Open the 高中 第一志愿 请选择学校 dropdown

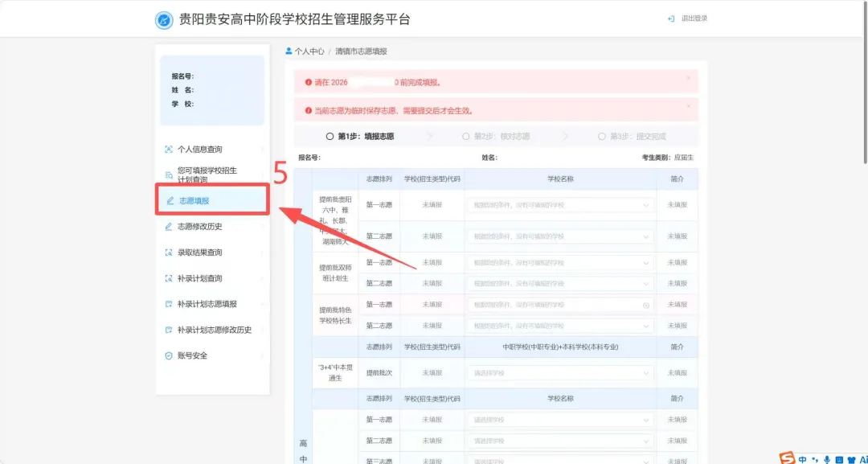(x=560, y=420)
